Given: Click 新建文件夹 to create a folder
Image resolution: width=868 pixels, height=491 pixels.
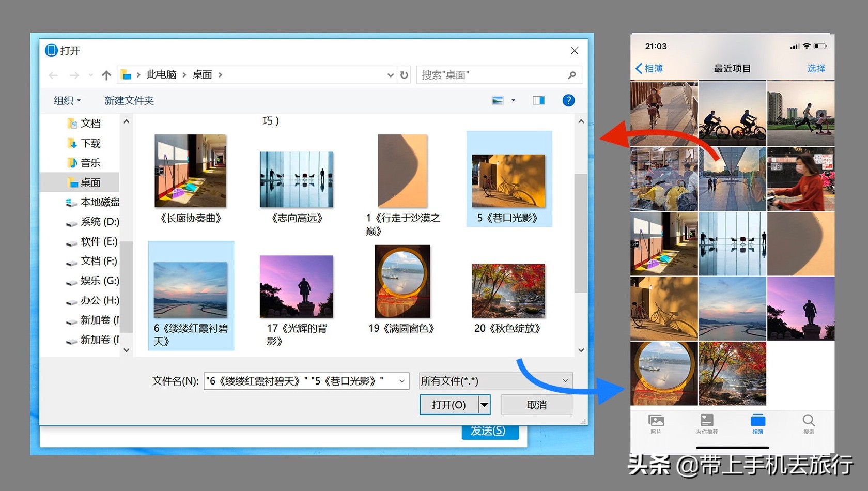Looking at the screenshot, I should coord(129,100).
